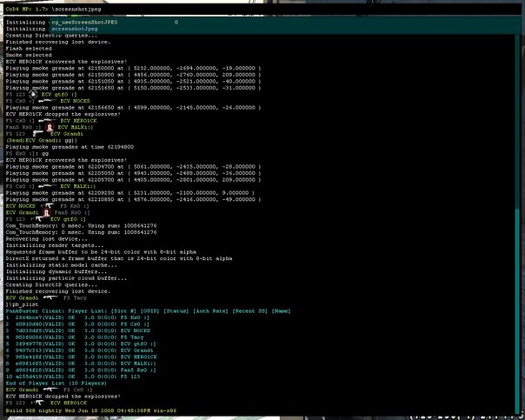Click player list row 3 for ECV NOCKS
The height and width of the screenshot is (420, 525).
pos(78,330)
